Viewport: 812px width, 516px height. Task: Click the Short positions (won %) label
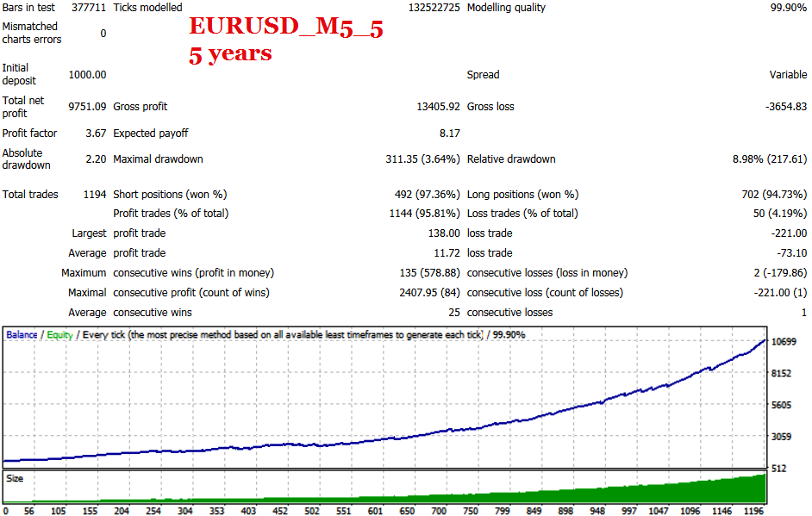click(170, 195)
